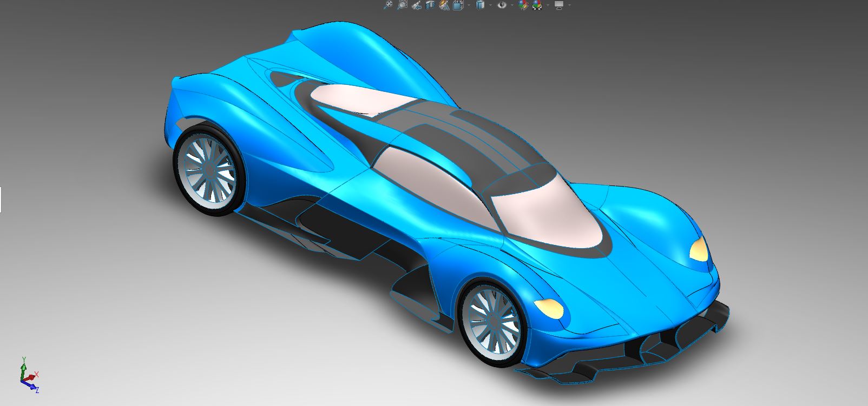Click the Apply Scene icon

537,5
